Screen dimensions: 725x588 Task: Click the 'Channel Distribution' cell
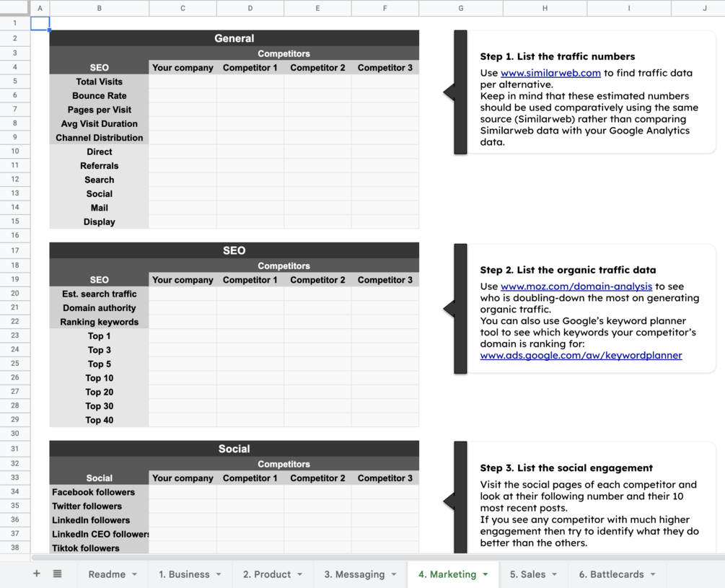click(x=100, y=138)
